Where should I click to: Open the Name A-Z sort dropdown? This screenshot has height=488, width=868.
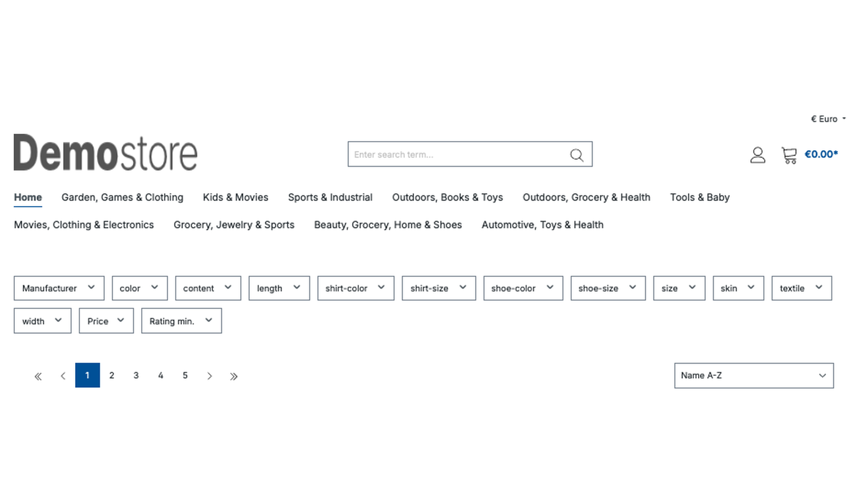754,375
